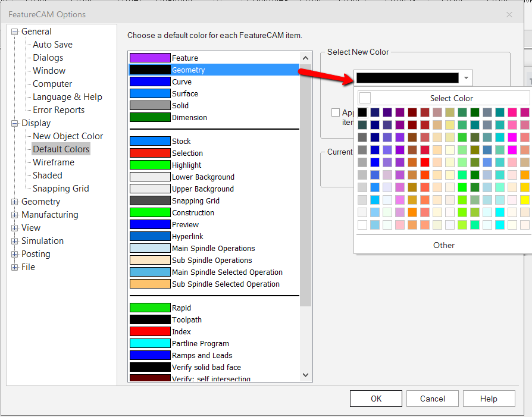Select Main Spindle Selected Operation item
This screenshot has height=417, width=532.
(214, 272)
